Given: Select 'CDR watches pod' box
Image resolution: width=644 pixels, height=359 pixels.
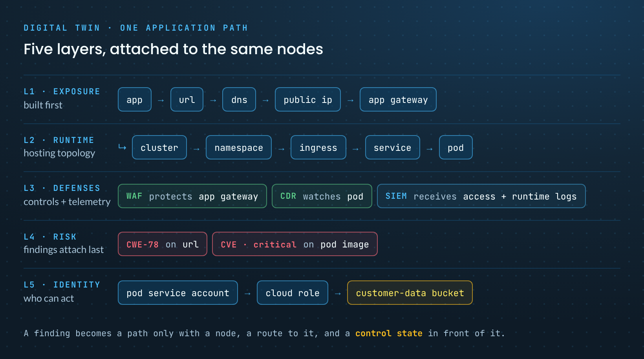Looking at the screenshot, I should [322, 196].
